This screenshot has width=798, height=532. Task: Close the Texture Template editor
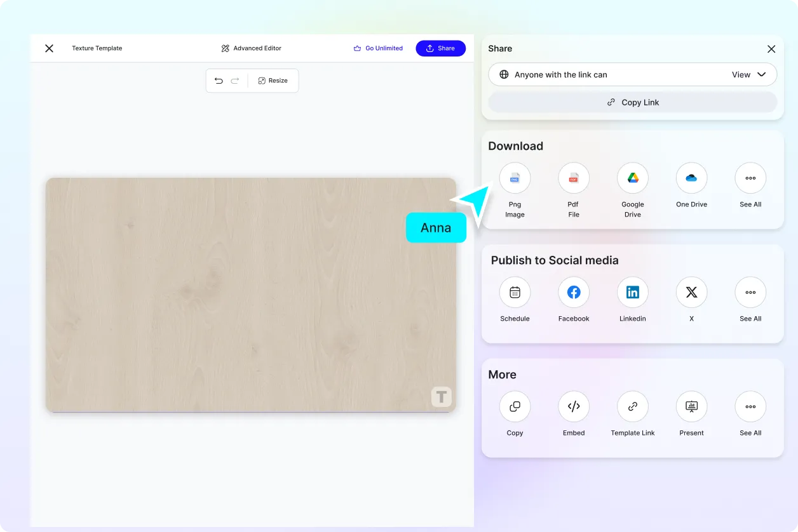(x=49, y=48)
